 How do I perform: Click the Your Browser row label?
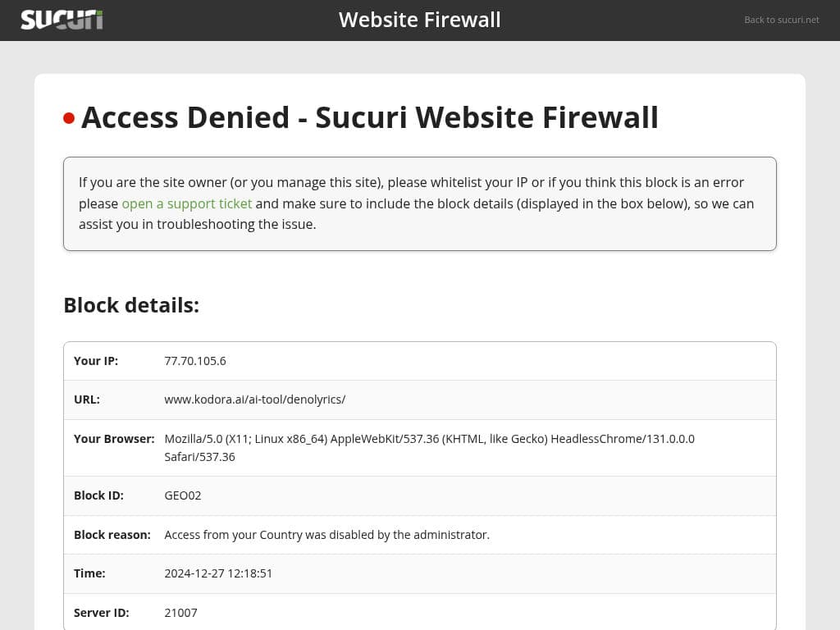click(114, 439)
